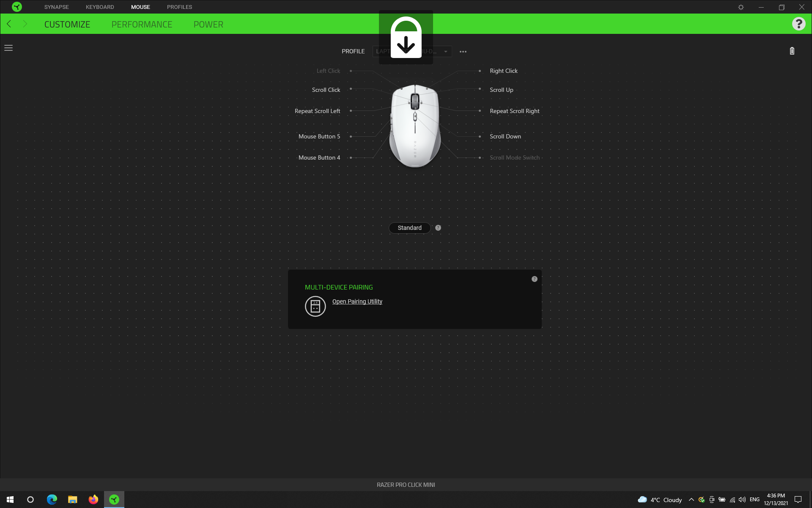Open Synapse settings gear
The height and width of the screenshot is (508, 812).
coord(741,7)
